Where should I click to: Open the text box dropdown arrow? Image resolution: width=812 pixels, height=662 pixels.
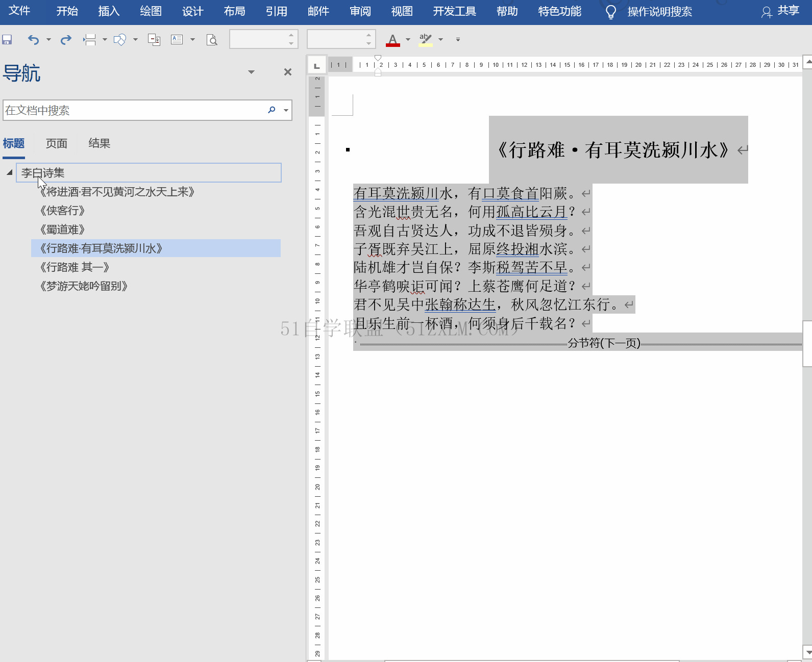[x=192, y=40]
